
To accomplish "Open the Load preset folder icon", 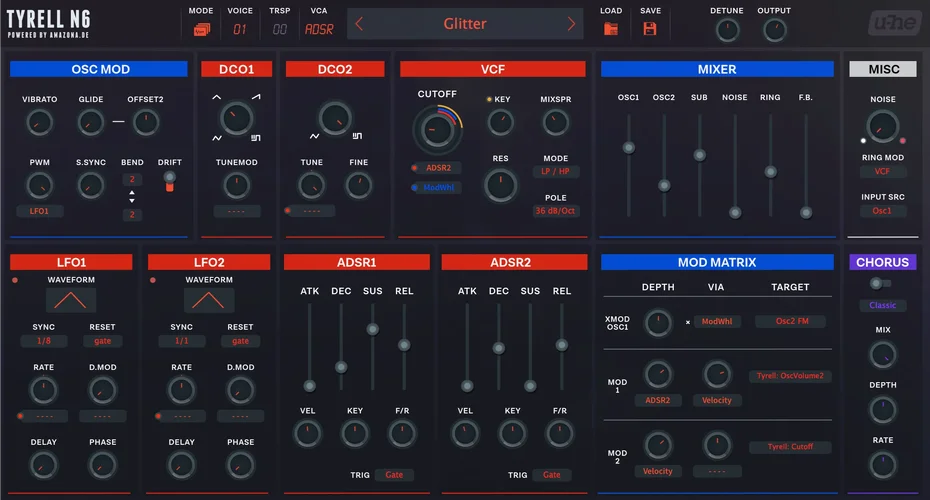I will point(610,28).
